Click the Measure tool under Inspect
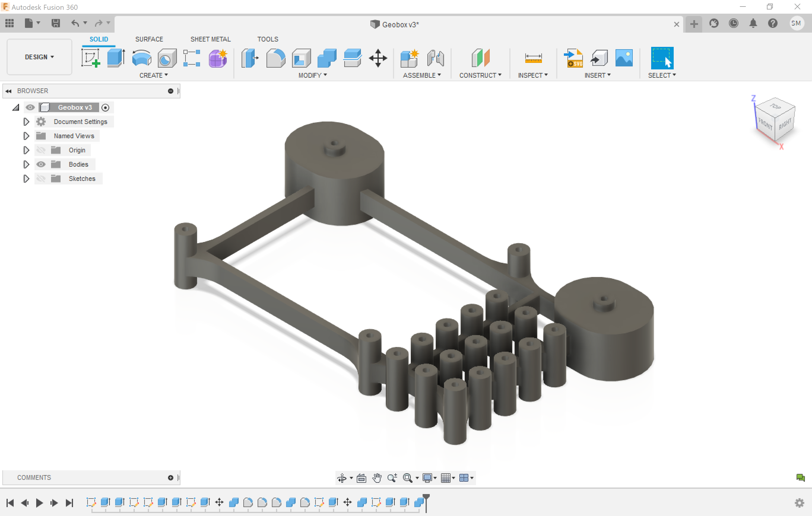 point(533,58)
